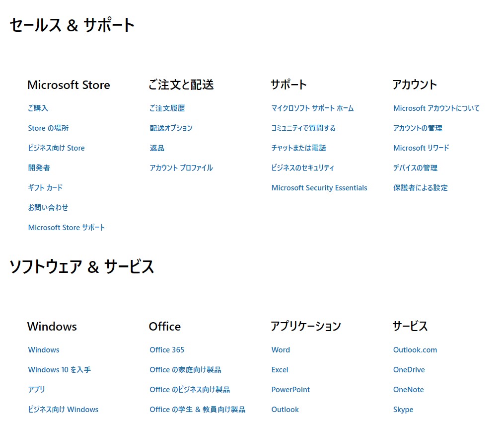Click the 返品 link
Screen dimensions: 504x425
click(x=157, y=148)
